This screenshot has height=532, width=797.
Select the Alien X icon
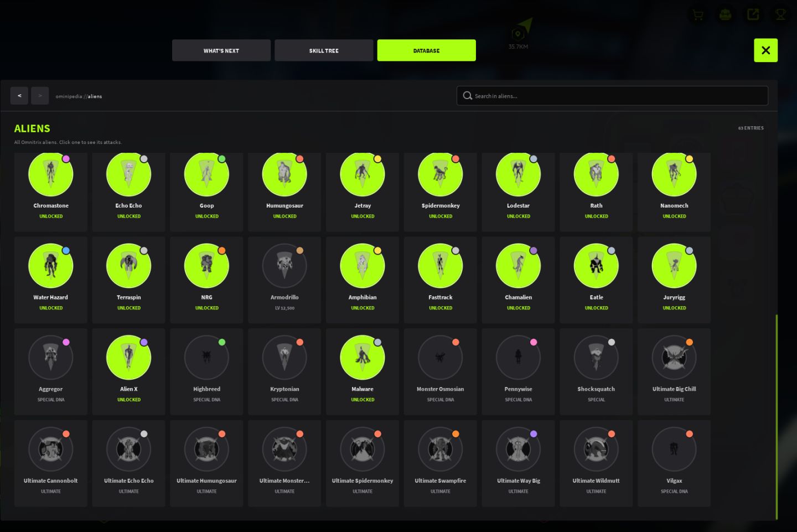click(128, 358)
